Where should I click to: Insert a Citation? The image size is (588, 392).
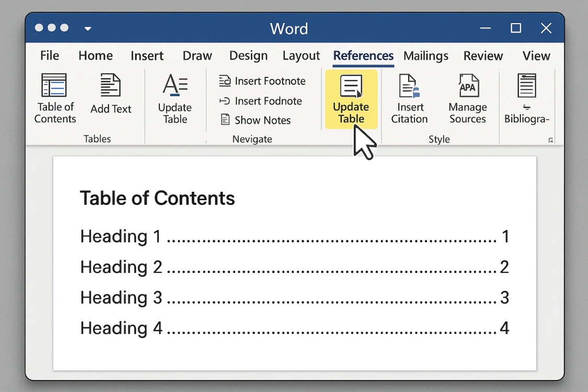410,99
